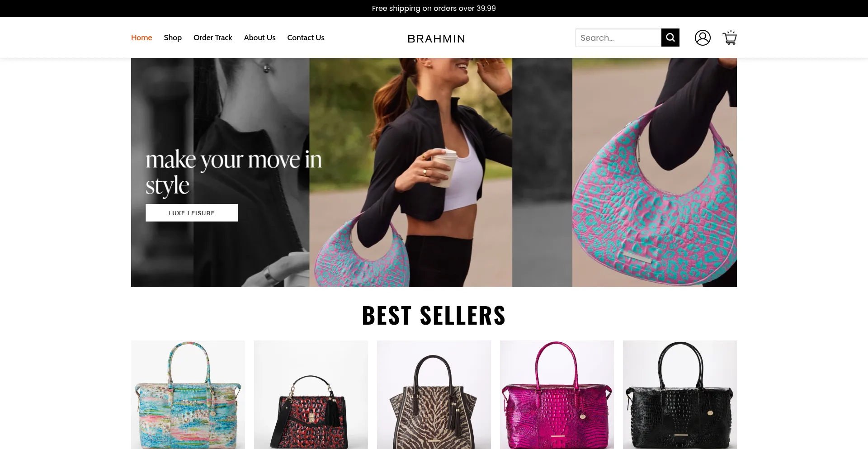This screenshot has height=449, width=868.
Task: Visit the About Us page
Action: (x=259, y=38)
